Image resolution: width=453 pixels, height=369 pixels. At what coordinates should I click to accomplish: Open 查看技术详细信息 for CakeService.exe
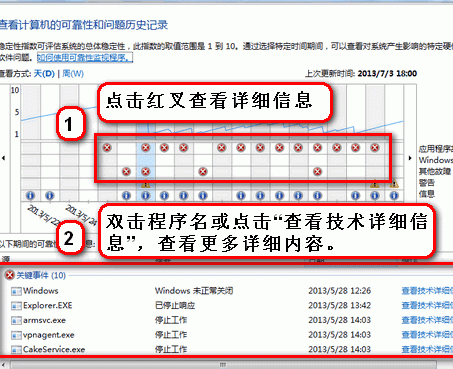(427, 349)
